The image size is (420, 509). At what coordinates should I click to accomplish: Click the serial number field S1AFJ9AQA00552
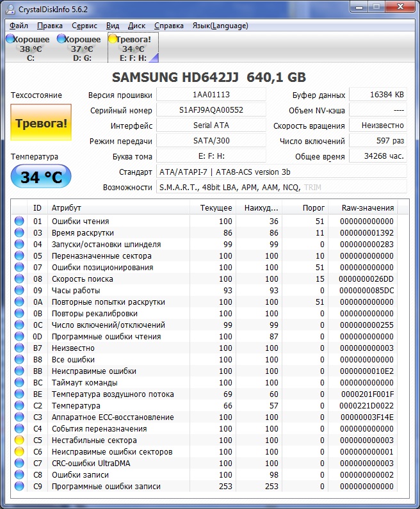coord(211,110)
